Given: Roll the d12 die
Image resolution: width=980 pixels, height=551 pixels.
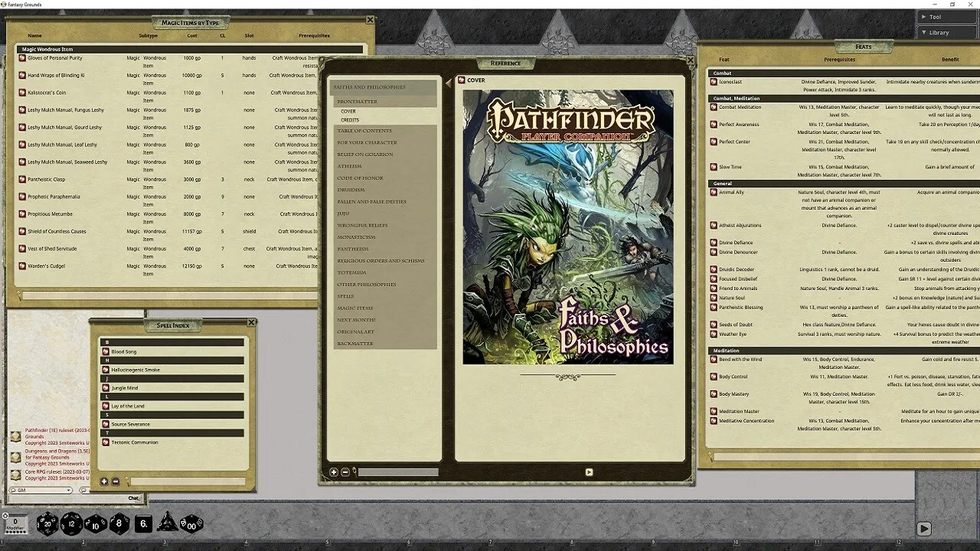Looking at the screenshot, I should tap(71, 524).
